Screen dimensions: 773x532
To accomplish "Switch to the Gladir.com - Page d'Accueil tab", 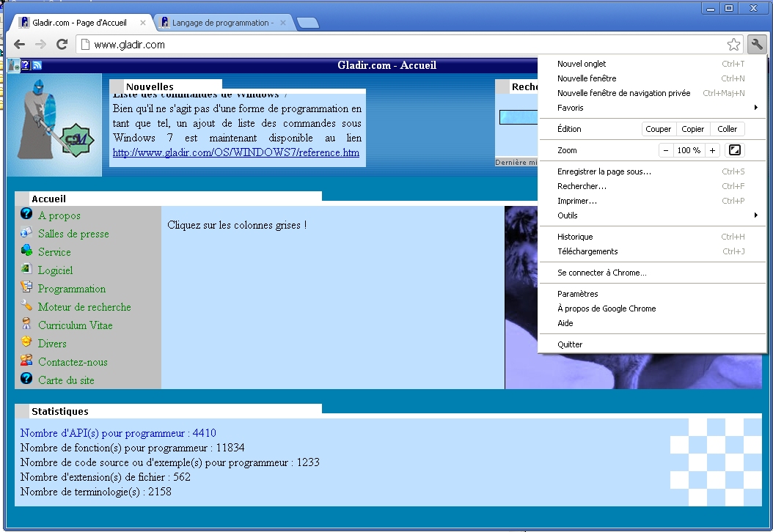I will [79, 23].
